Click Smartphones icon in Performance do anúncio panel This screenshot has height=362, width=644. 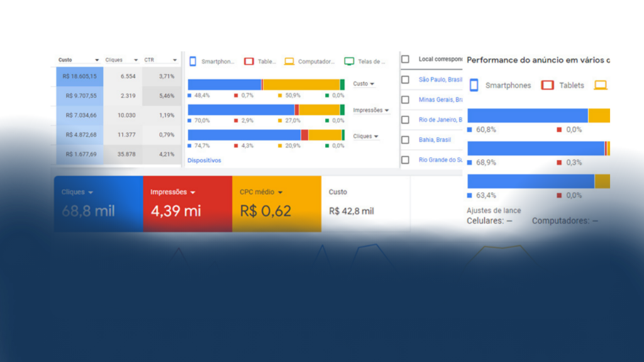[x=474, y=85]
